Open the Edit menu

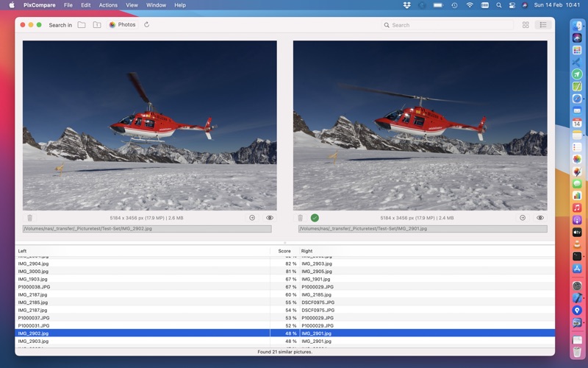(x=86, y=5)
